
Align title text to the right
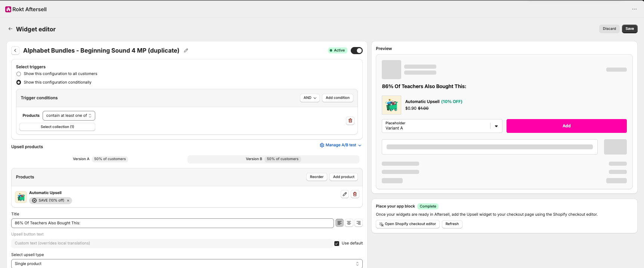(x=359, y=223)
